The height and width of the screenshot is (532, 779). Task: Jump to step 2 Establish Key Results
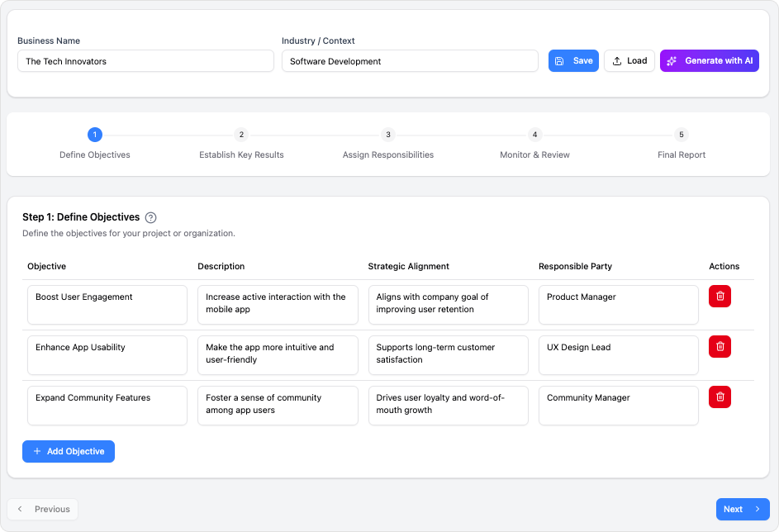pyautogui.click(x=241, y=144)
